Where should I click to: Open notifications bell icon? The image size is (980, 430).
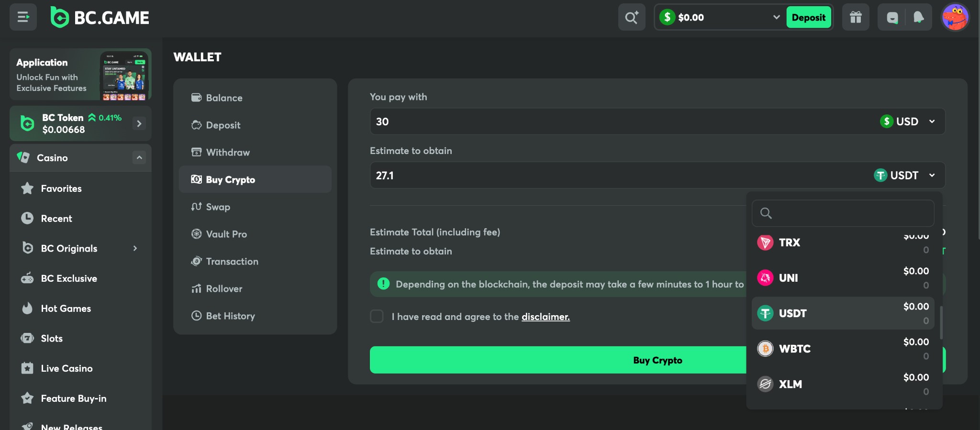tap(918, 18)
